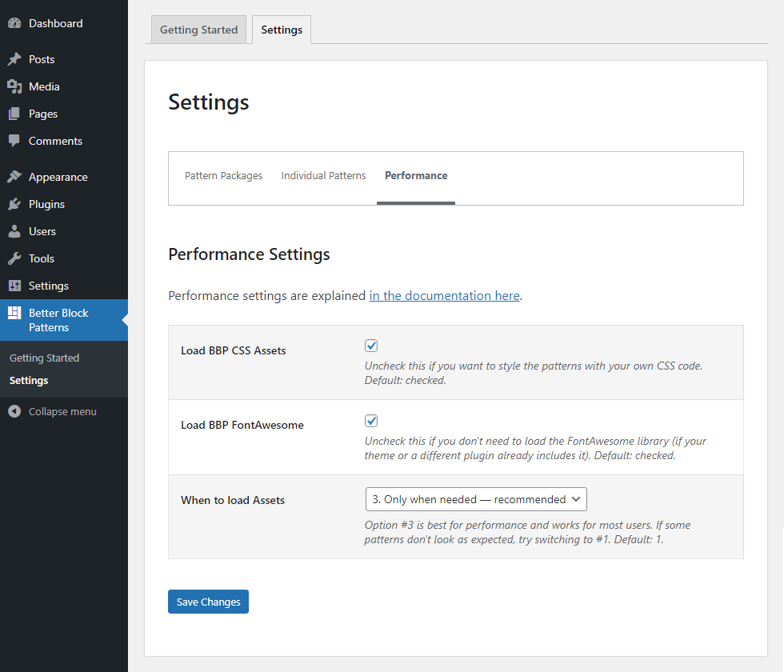Image resolution: width=784 pixels, height=672 pixels.
Task: Click the Users person icon
Action: coord(14,231)
